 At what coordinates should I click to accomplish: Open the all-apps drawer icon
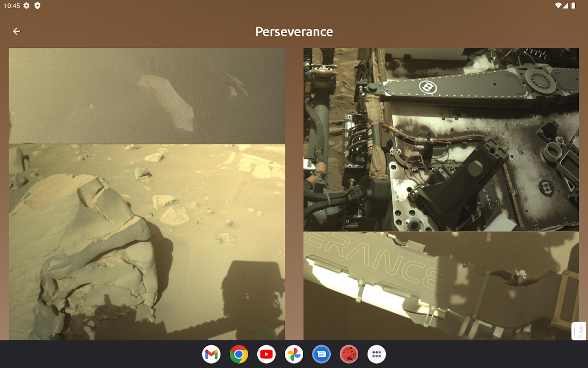(377, 354)
